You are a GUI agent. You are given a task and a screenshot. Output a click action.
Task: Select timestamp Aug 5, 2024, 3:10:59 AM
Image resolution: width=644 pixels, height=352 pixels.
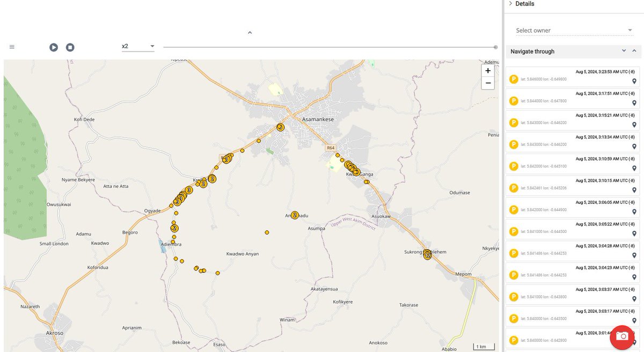click(x=606, y=159)
